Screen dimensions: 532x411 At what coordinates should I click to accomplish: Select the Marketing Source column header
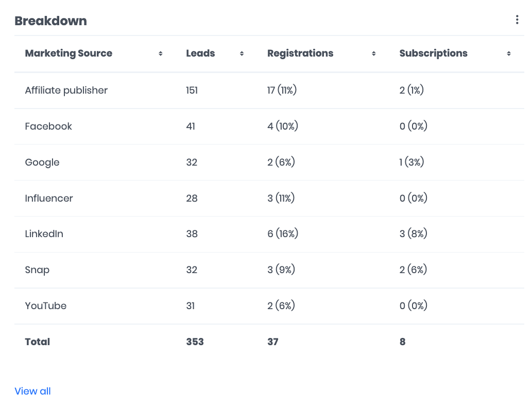[68, 53]
